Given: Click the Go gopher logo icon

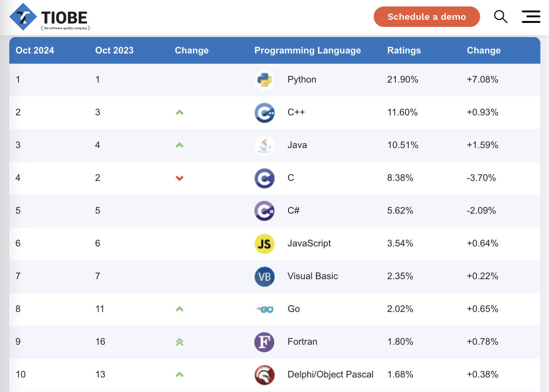Looking at the screenshot, I should (x=265, y=309).
